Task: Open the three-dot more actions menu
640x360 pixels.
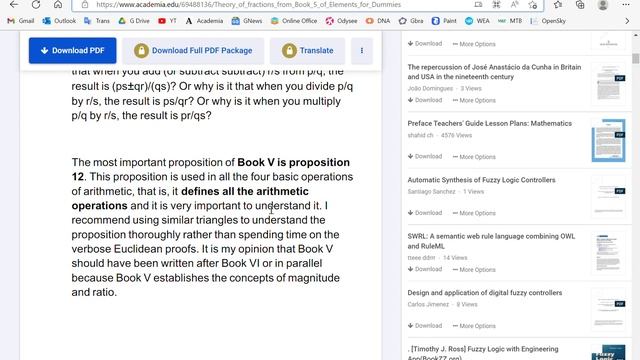Action: (362, 51)
